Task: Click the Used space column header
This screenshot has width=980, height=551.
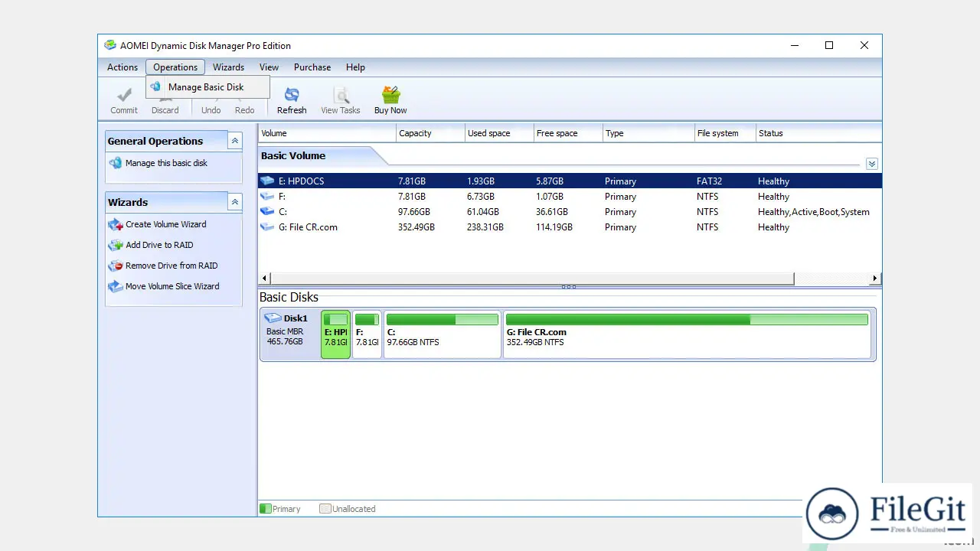Action: (499, 133)
